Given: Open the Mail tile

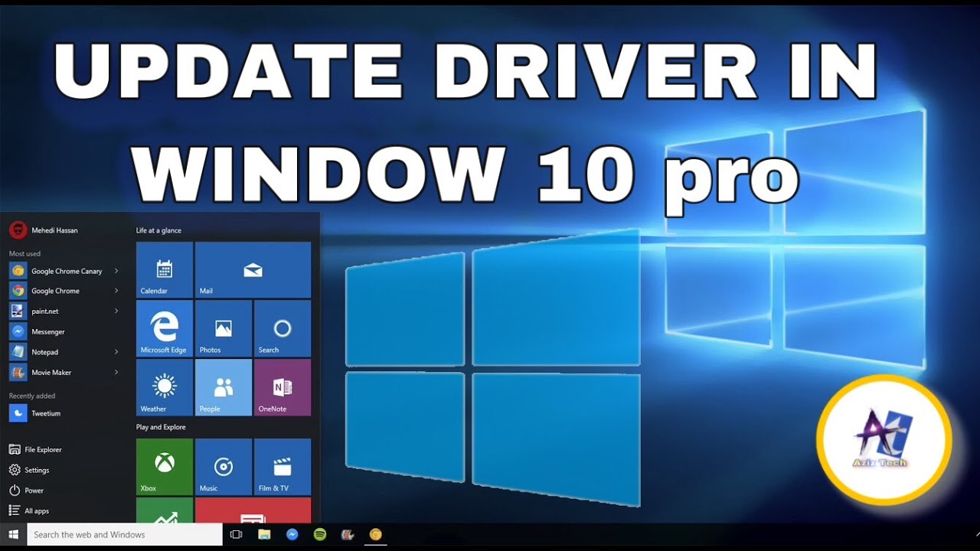Looking at the screenshot, I should [253, 269].
